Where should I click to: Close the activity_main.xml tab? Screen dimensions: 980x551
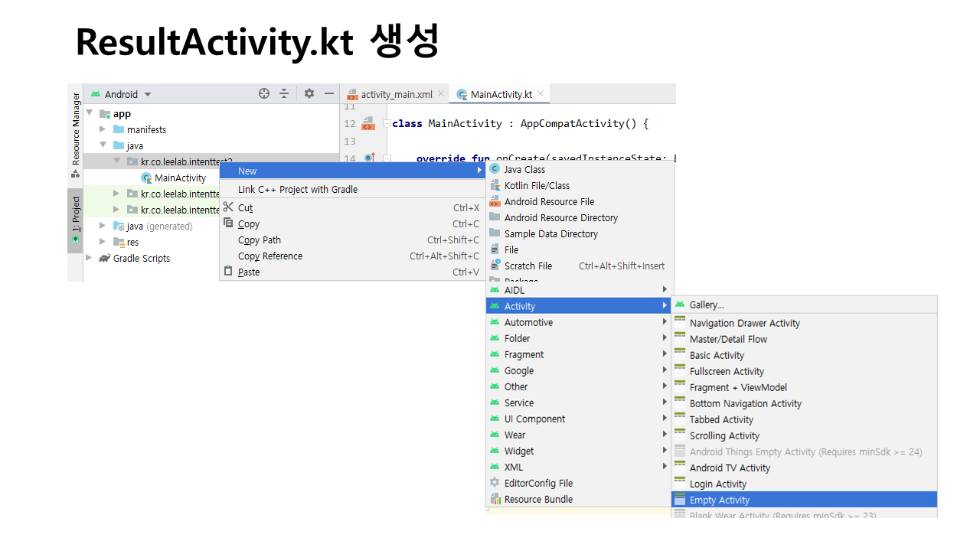click(x=441, y=94)
